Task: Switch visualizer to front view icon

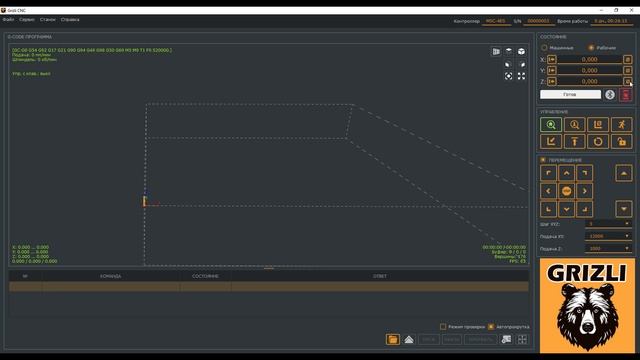Action: click(x=496, y=51)
